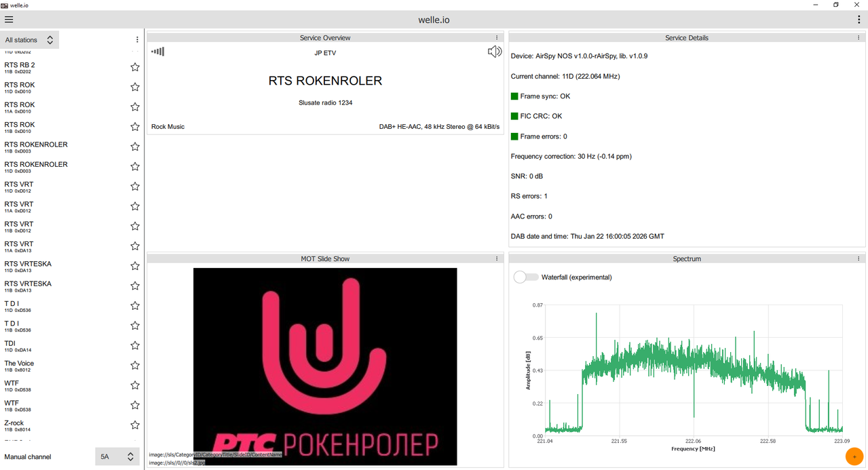The image size is (868, 470).
Task: Star RTS VRT station 11D 0xD012
Action: (135, 187)
